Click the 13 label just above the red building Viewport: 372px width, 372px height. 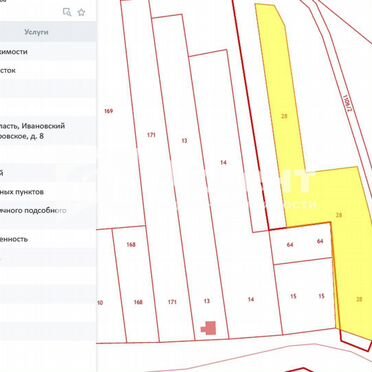(207, 301)
